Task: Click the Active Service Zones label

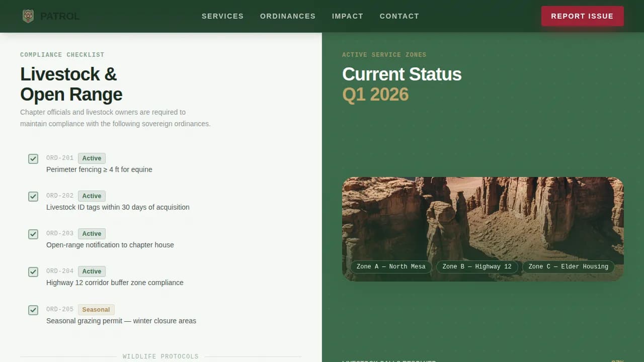Action: (x=384, y=55)
